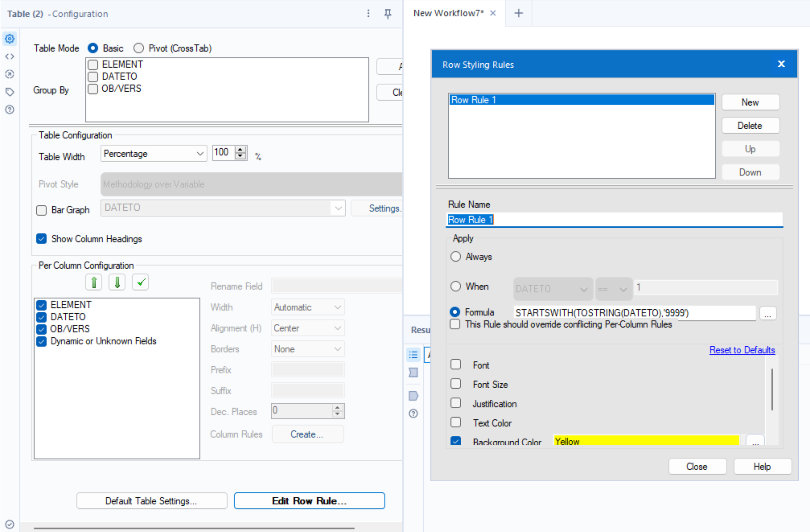Open the Results messages list icon
The height and width of the screenshot is (532, 810).
click(413, 354)
